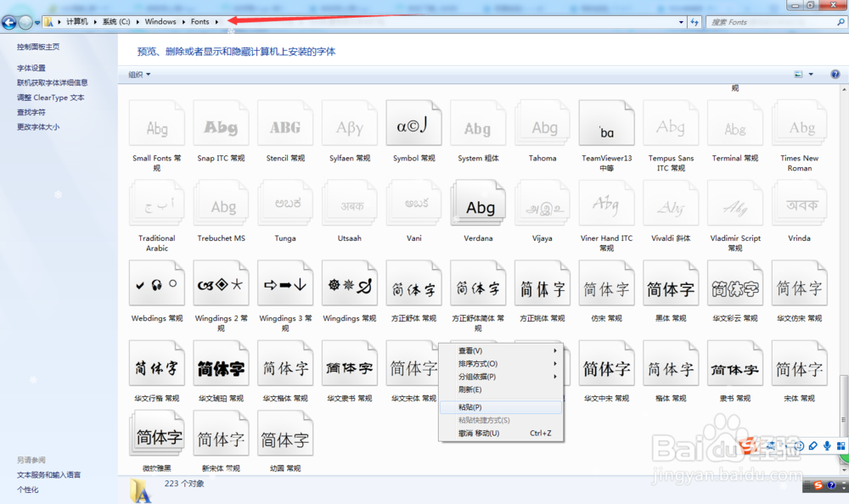Select the 幼圆 font icon
Viewport: 849px width, 504px height.
[285, 433]
